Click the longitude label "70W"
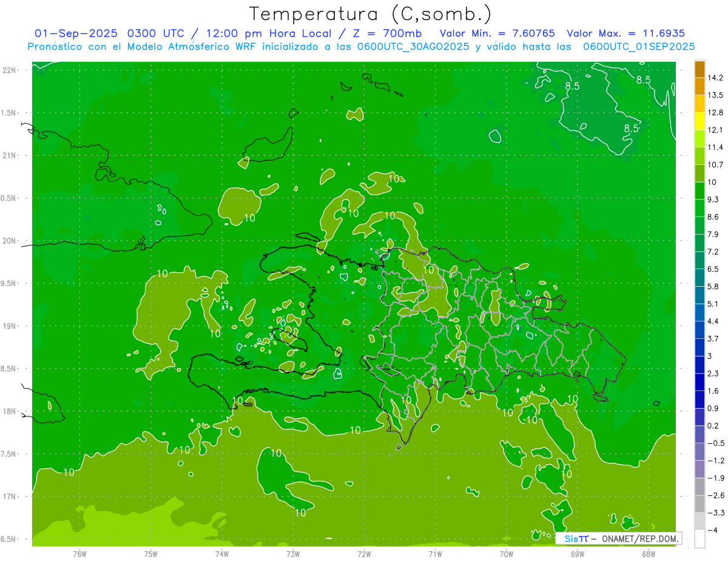Screen dimensions: 728x562 click(506, 554)
